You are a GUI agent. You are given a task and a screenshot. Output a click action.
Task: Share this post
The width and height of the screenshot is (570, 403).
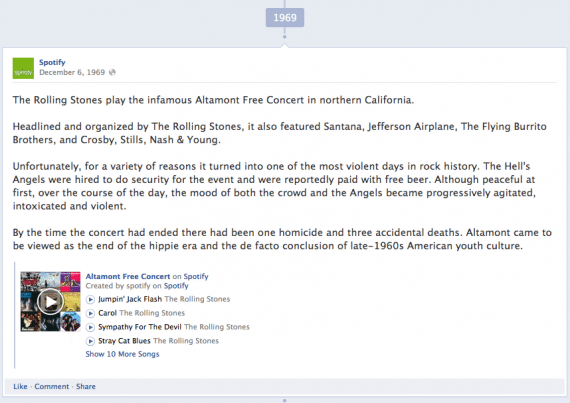tap(86, 386)
